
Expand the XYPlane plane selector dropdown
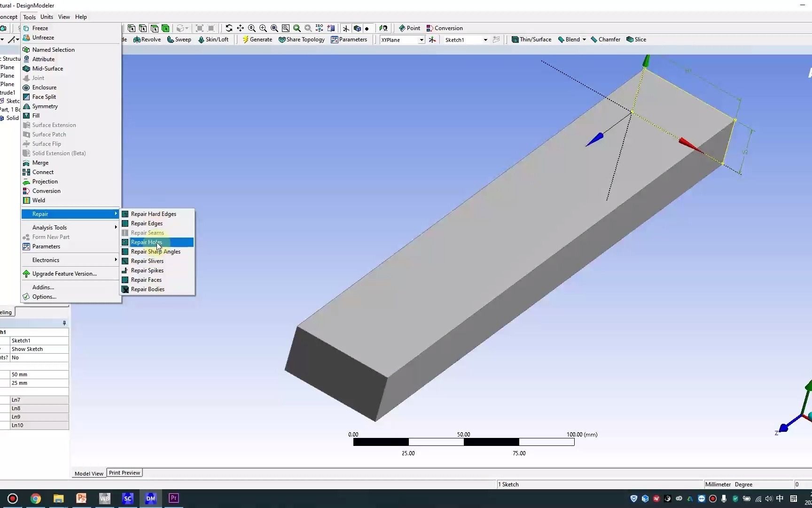click(x=422, y=40)
